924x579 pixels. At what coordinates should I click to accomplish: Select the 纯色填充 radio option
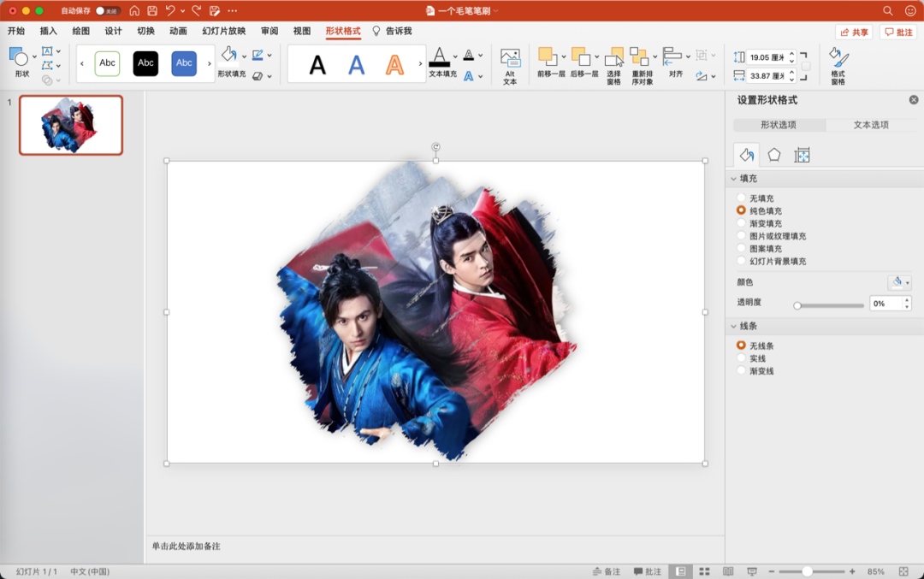click(741, 210)
